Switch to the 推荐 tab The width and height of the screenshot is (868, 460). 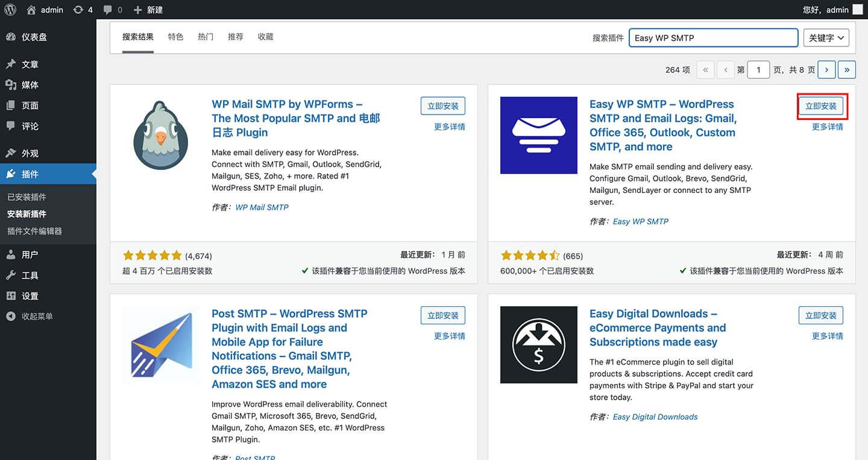tap(236, 37)
